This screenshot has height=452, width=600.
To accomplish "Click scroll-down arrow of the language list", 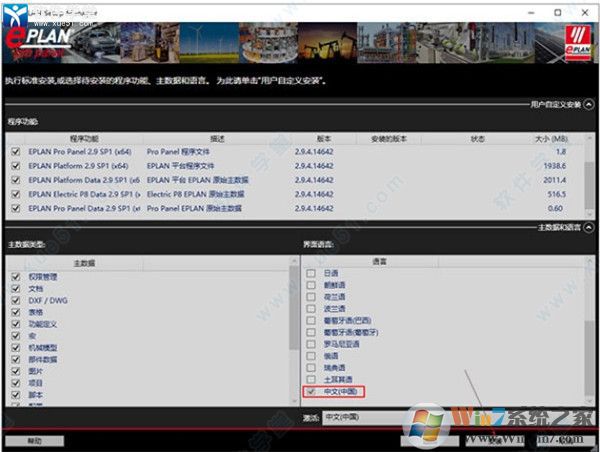I will pos(590,401).
